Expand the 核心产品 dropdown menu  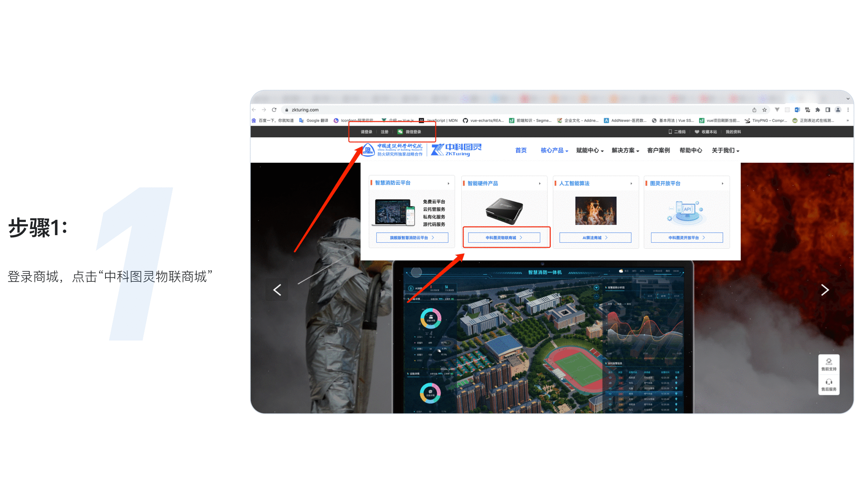click(554, 150)
